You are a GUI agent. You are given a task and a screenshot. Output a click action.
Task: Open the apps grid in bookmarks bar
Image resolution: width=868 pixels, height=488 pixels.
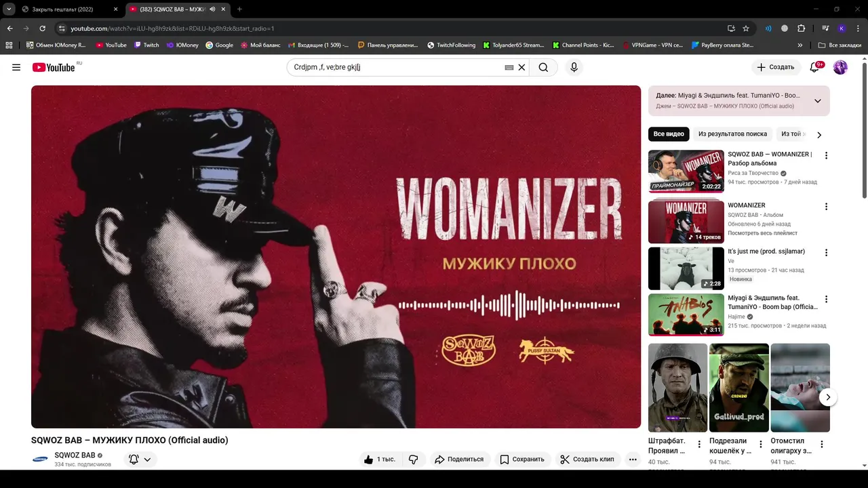tap(9, 45)
